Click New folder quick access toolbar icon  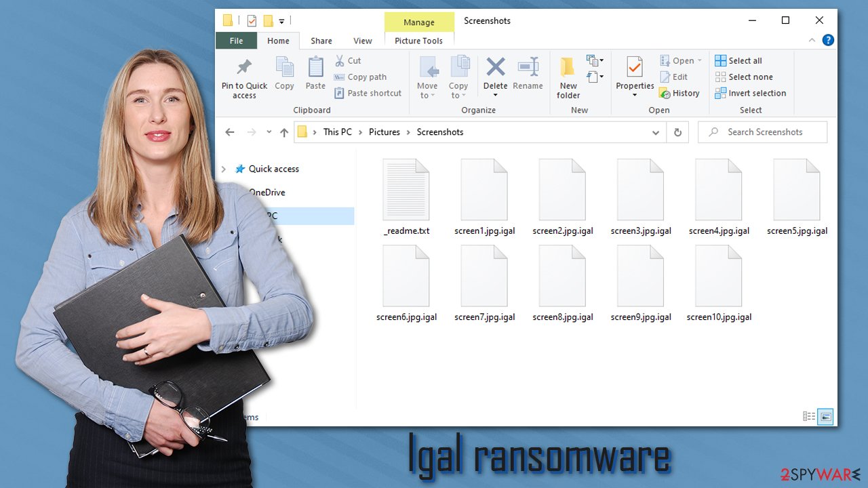click(268, 20)
